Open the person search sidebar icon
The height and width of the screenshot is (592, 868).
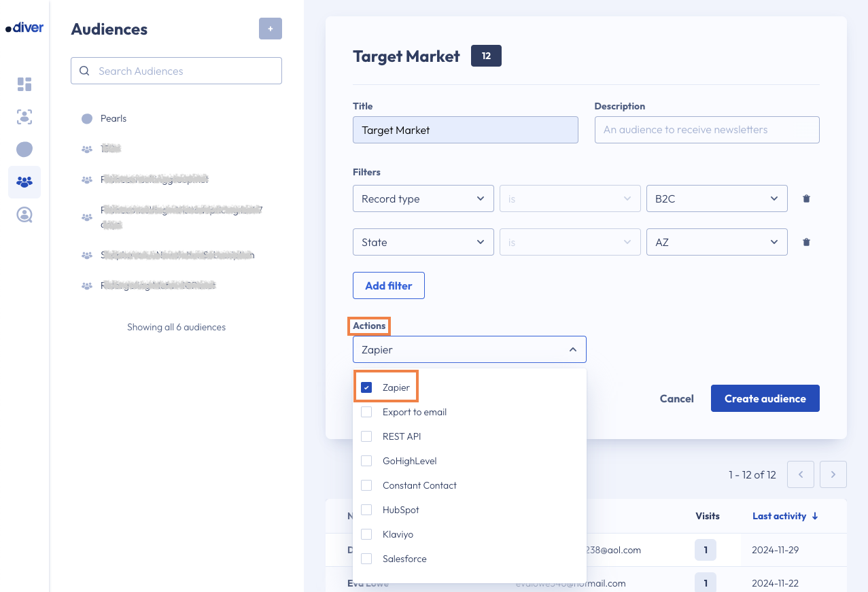pos(24,215)
